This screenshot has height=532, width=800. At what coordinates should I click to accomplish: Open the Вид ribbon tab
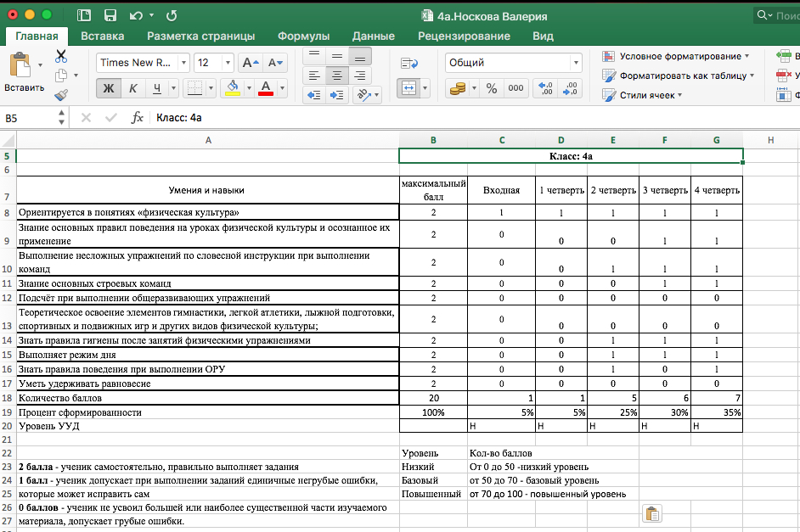[543, 36]
